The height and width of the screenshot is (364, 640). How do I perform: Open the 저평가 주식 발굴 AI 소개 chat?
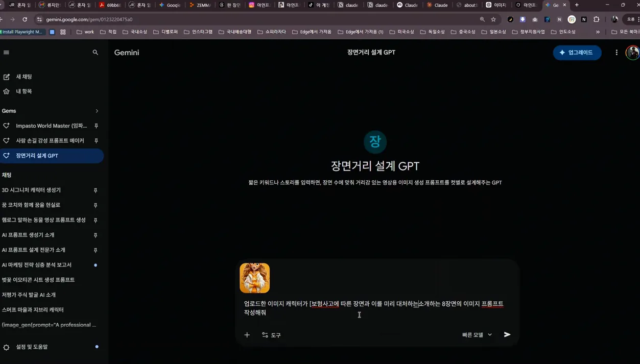pyautogui.click(x=29, y=295)
